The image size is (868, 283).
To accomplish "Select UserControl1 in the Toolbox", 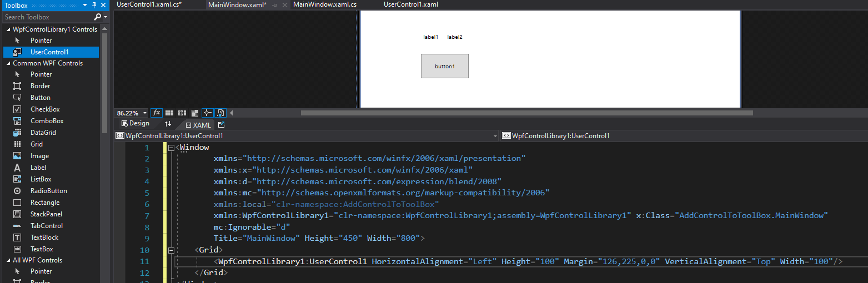I will (51, 52).
